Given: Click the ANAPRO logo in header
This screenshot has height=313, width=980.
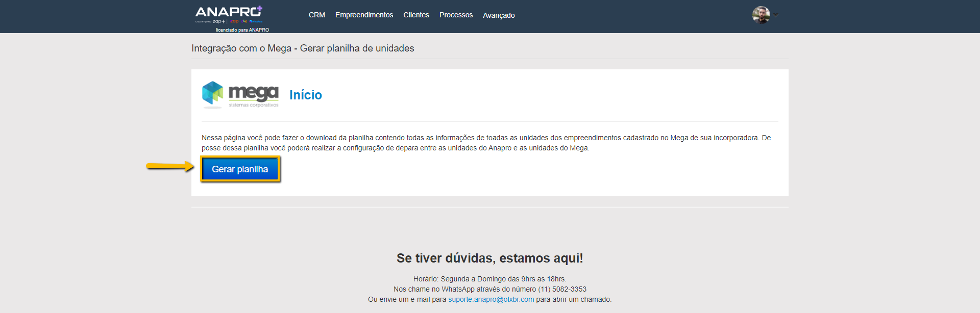Looking at the screenshot, I should (227, 12).
